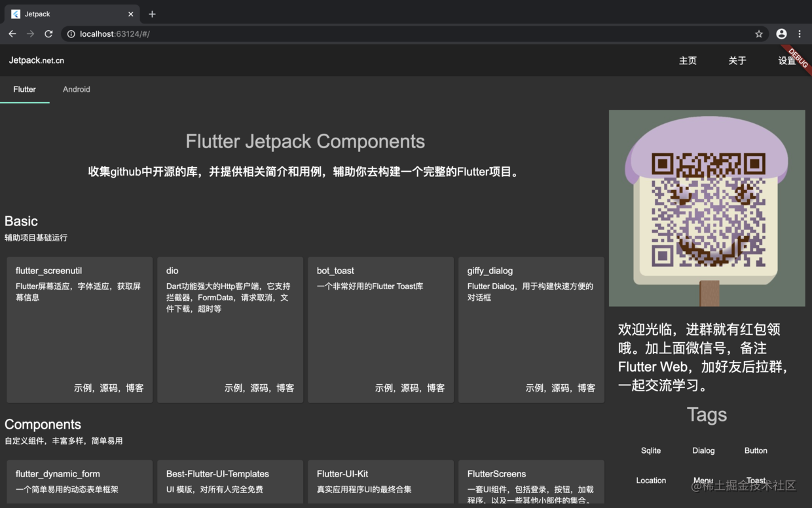This screenshot has height=508, width=812.
Task: Select the Sqlite tag
Action: [x=651, y=451]
